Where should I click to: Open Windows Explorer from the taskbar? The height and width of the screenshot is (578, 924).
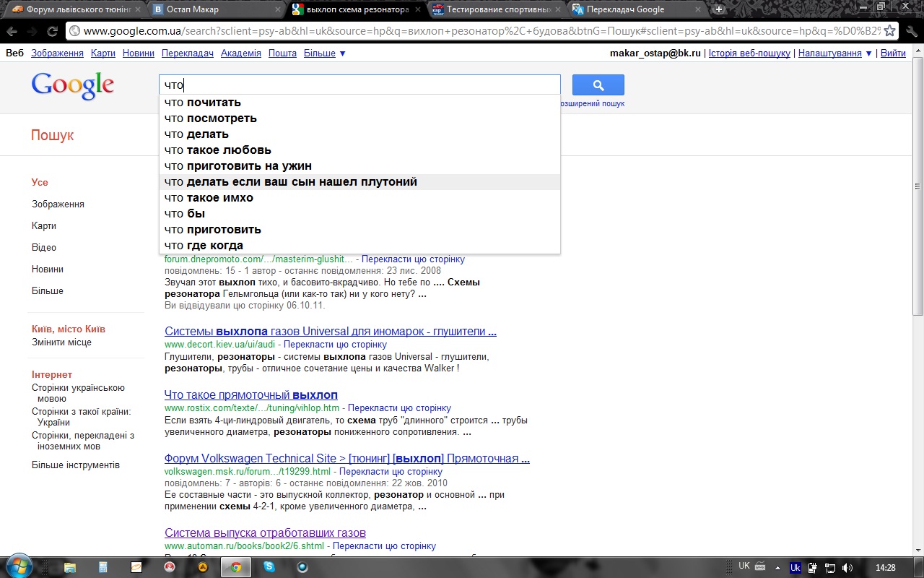click(70, 567)
